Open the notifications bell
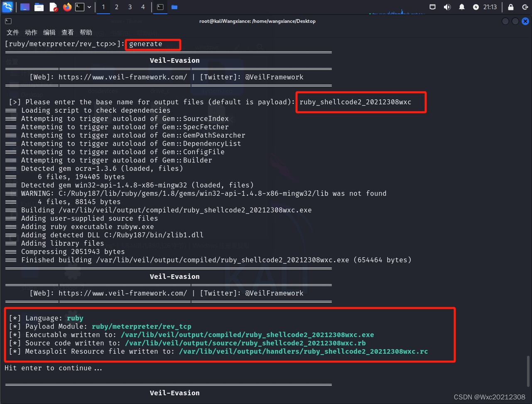532x404 pixels. 461,7
